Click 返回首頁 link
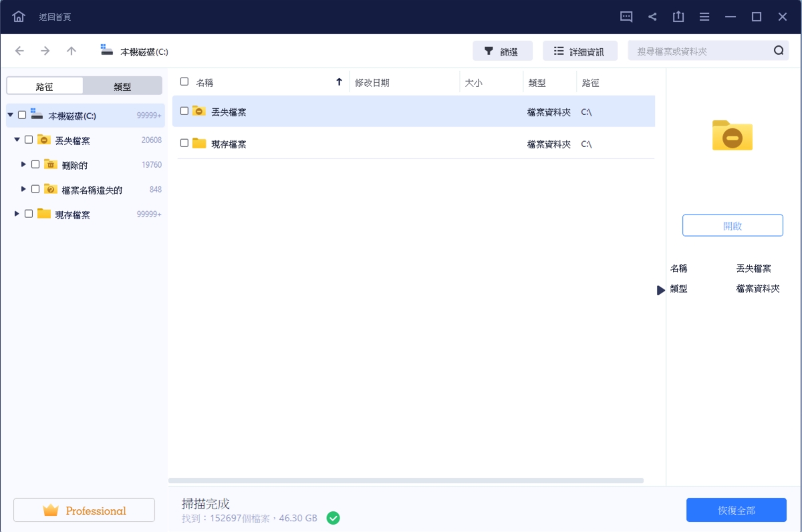Image resolution: width=802 pixels, height=532 pixels. (55, 17)
